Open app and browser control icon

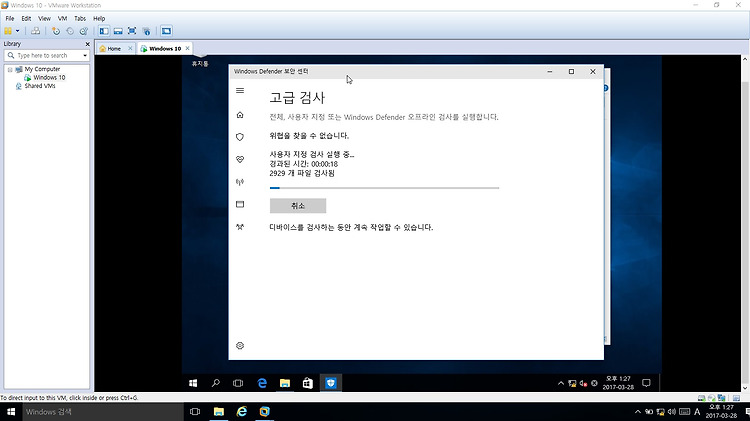(x=240, y=204)
